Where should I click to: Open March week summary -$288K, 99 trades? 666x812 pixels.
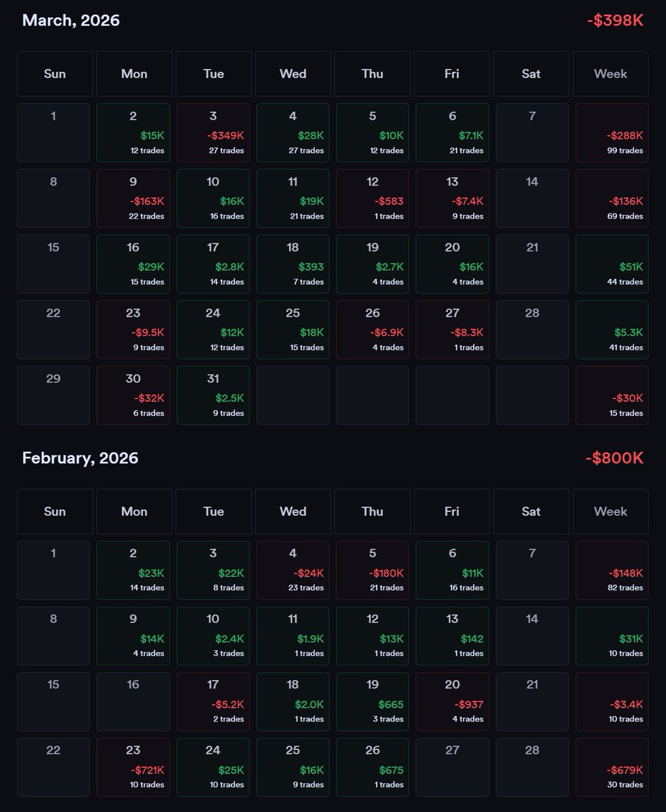click(612, 133)
